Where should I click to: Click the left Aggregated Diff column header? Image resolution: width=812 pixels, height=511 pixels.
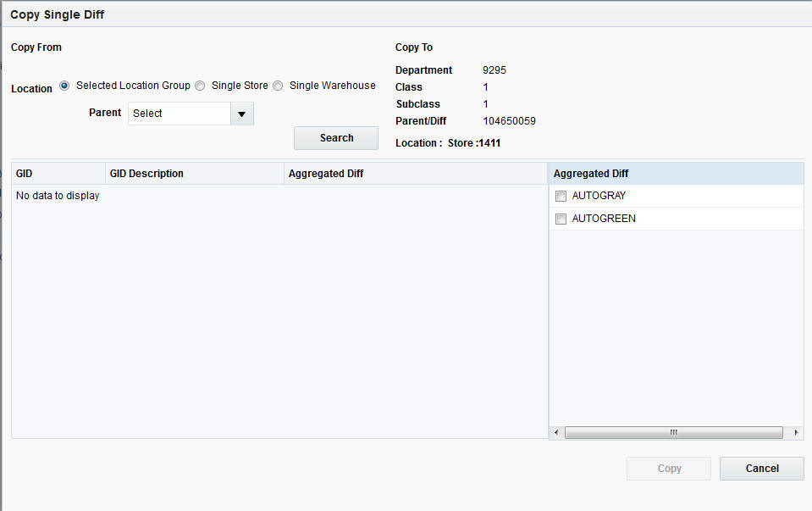coord(326,173)
